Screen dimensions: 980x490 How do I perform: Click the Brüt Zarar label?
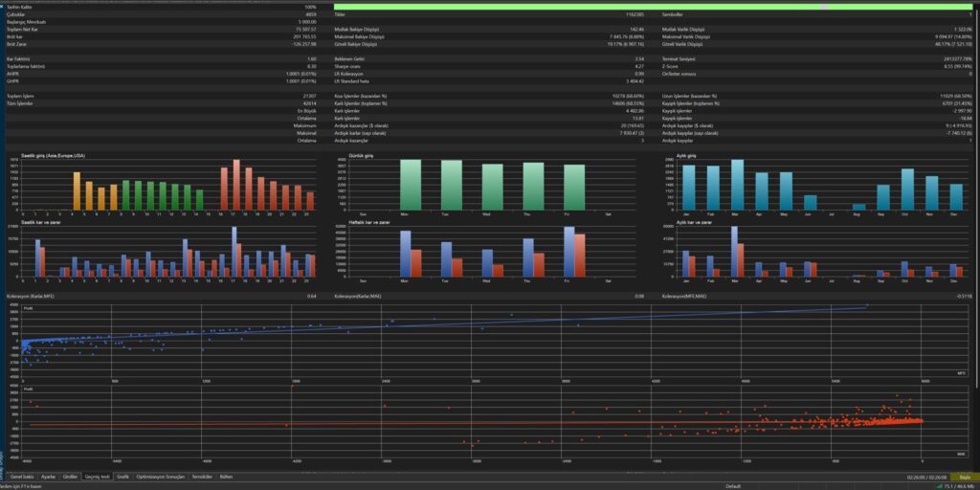(x=16, y=44)
